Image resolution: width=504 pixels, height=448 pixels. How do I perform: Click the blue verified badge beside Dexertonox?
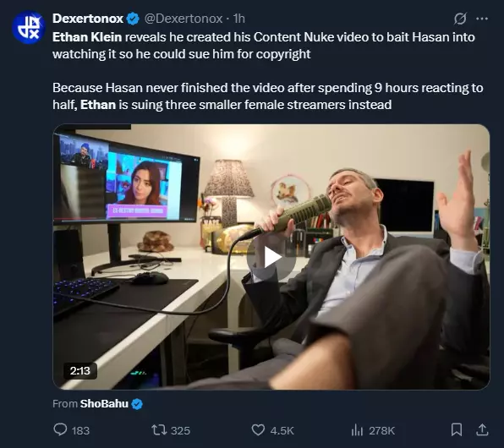click(x=133, y=19)
